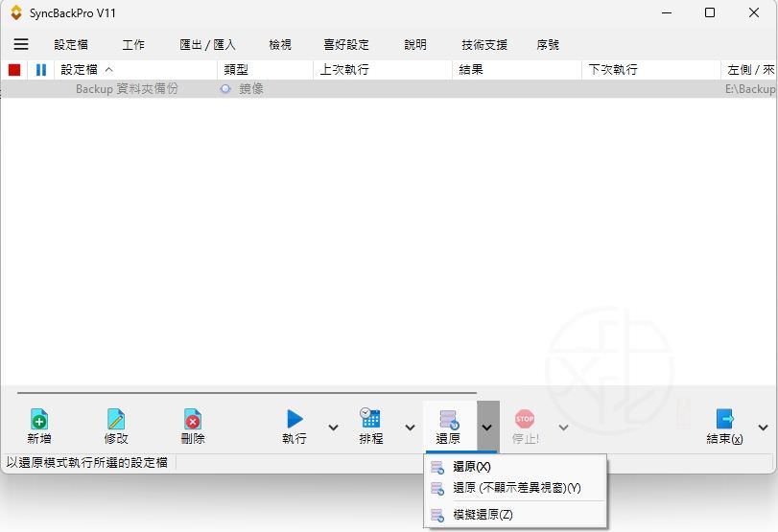Click the blue pause column icon
Image resolution: width=778 pixels, height=532 pixels.
41,70
